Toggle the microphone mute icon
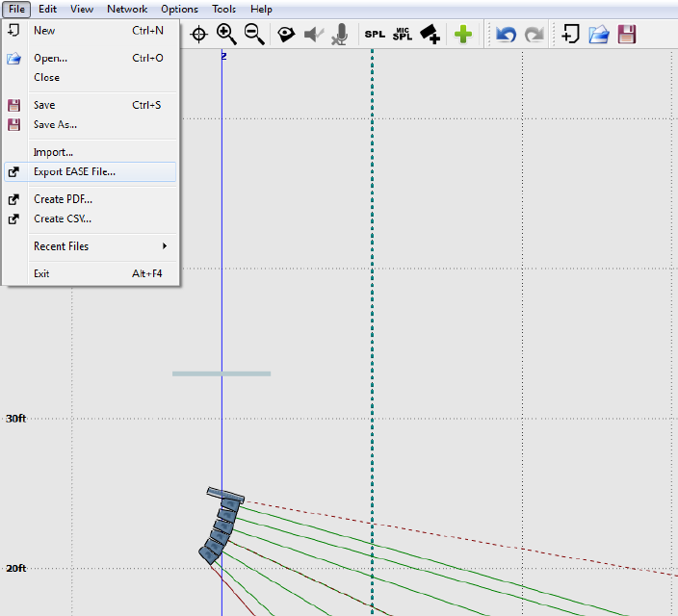This screenshot has height=616, width=678. (x=339, y=35)
